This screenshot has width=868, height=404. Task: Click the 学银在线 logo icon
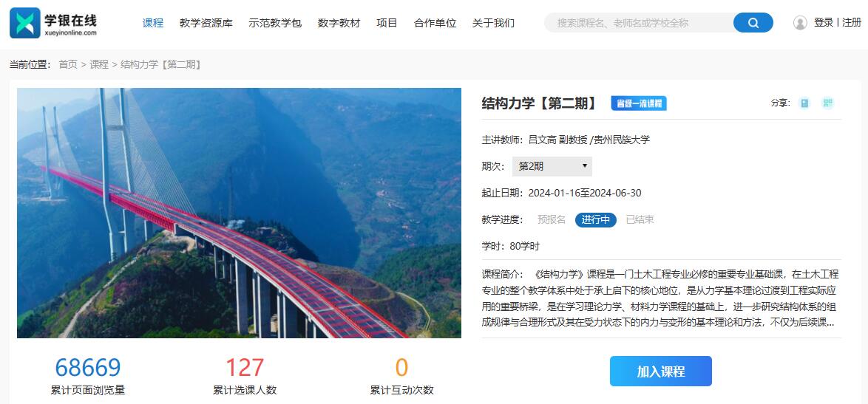pyautogui.click(x=25, y=23)
